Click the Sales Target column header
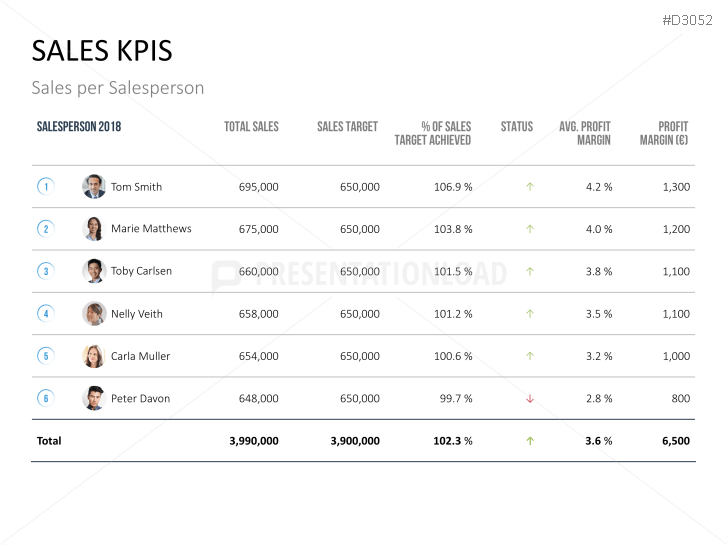 point(347,127)
